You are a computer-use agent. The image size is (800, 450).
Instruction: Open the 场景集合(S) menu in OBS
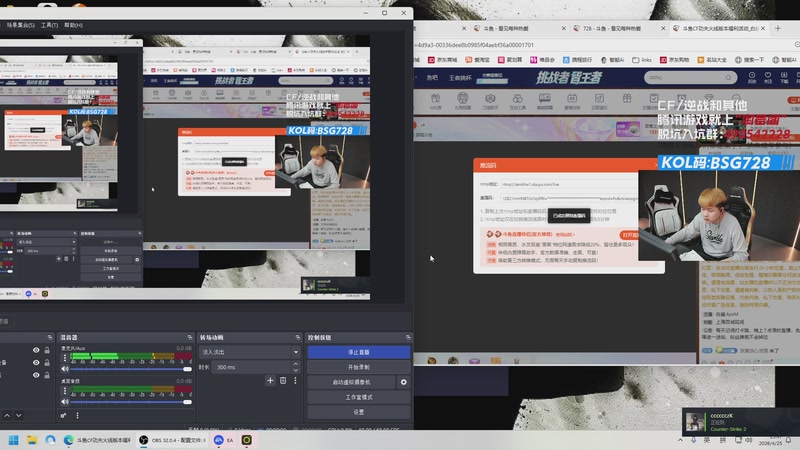pyautogui.click(x=20, y=25)
